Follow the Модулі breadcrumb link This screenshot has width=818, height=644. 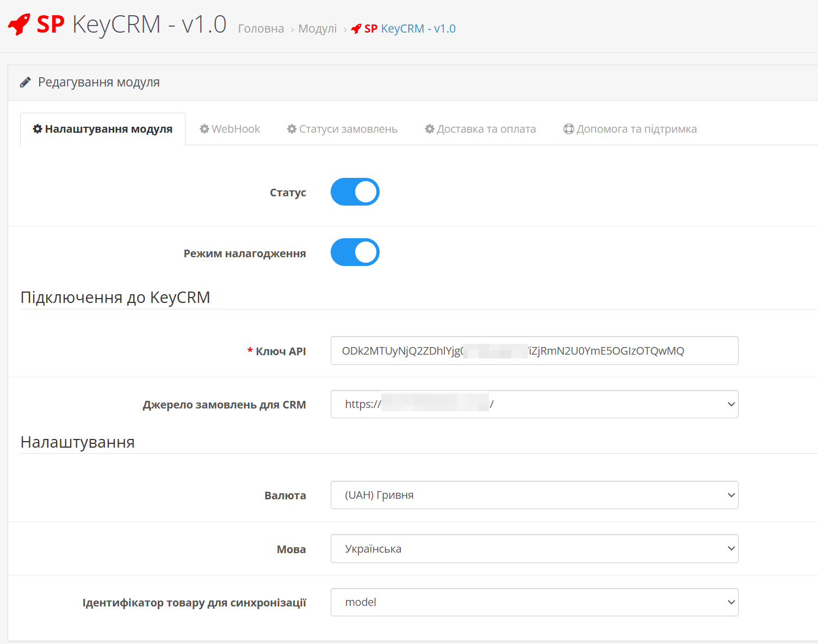tap(318, 29)
